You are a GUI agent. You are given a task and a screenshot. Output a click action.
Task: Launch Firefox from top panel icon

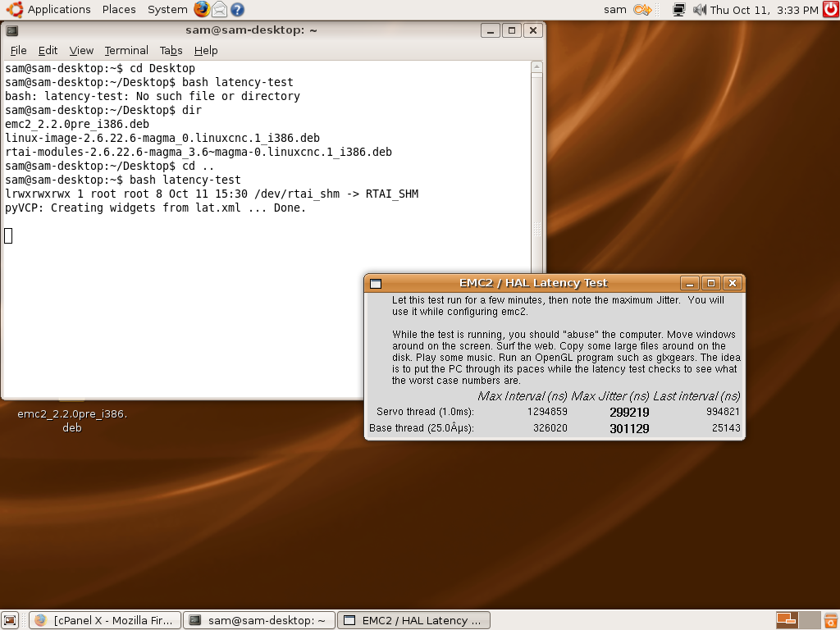(x=202, y=9)
